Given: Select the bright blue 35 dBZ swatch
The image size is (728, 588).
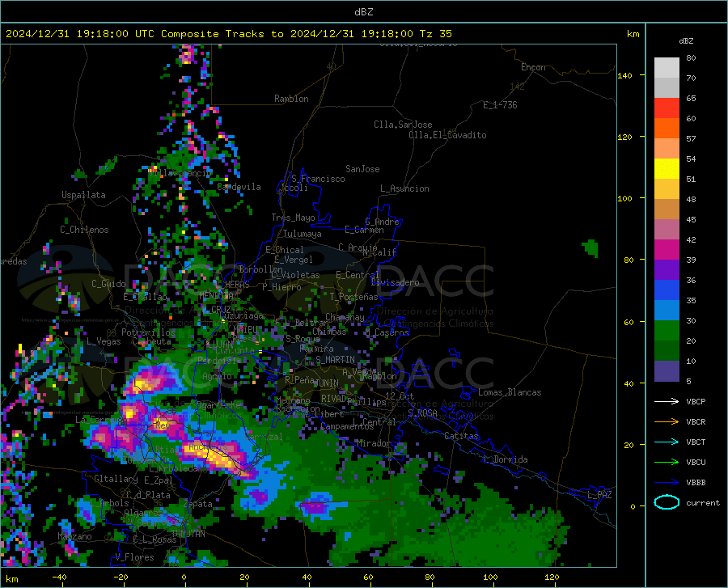Looking at the screenshot, I should 667,290.
